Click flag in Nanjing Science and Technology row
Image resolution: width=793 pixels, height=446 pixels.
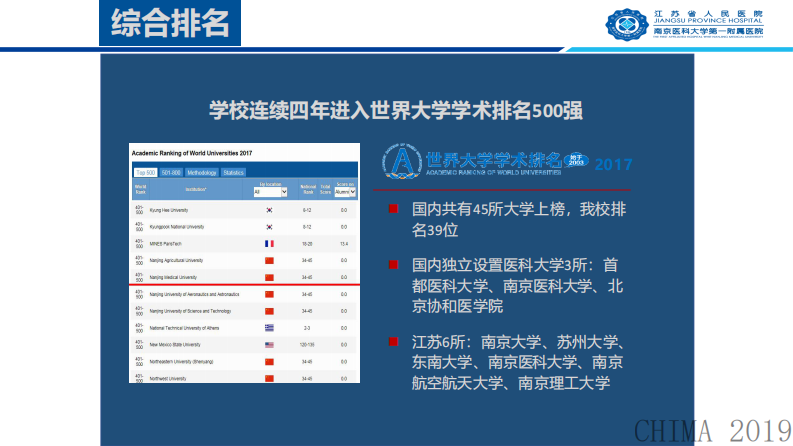tap(269, 311)
